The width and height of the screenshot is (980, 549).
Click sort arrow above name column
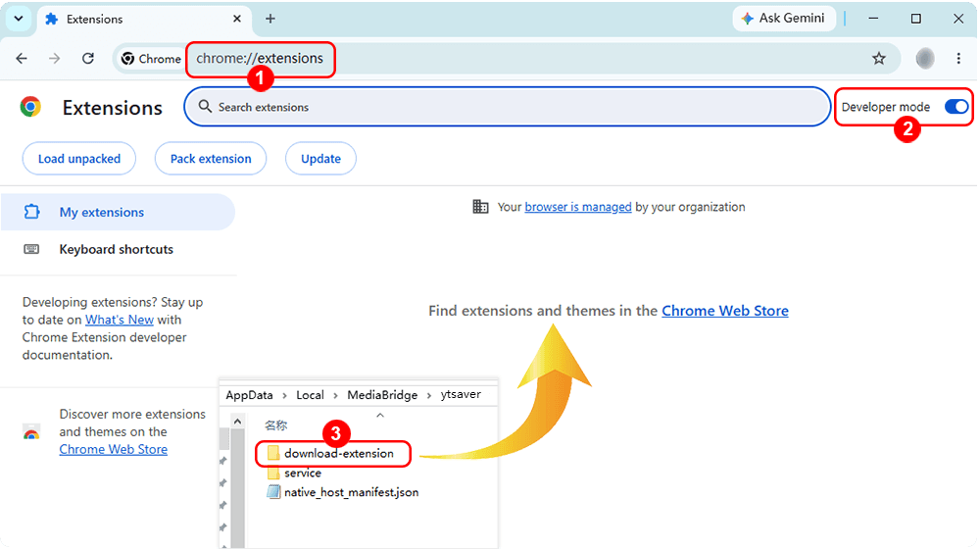pos(380,415)
